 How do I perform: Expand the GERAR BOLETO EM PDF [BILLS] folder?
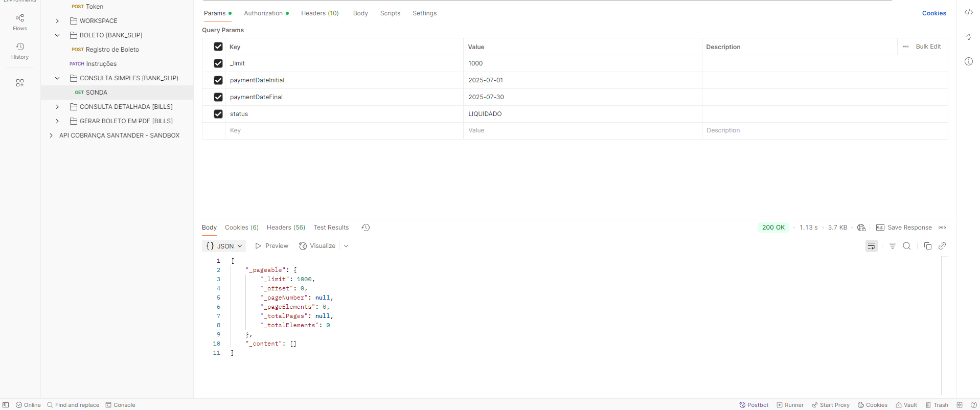pos(57,121)
